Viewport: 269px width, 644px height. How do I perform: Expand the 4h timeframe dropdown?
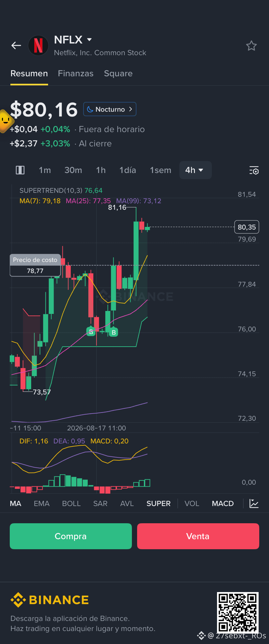click(x=195, y=170)
